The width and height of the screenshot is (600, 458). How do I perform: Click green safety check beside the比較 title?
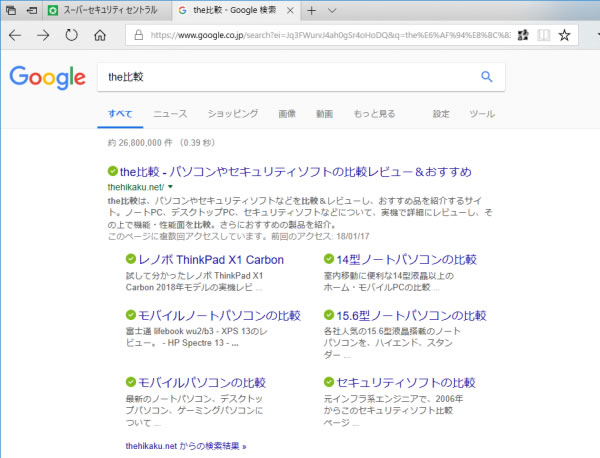(x=112, y=171)
